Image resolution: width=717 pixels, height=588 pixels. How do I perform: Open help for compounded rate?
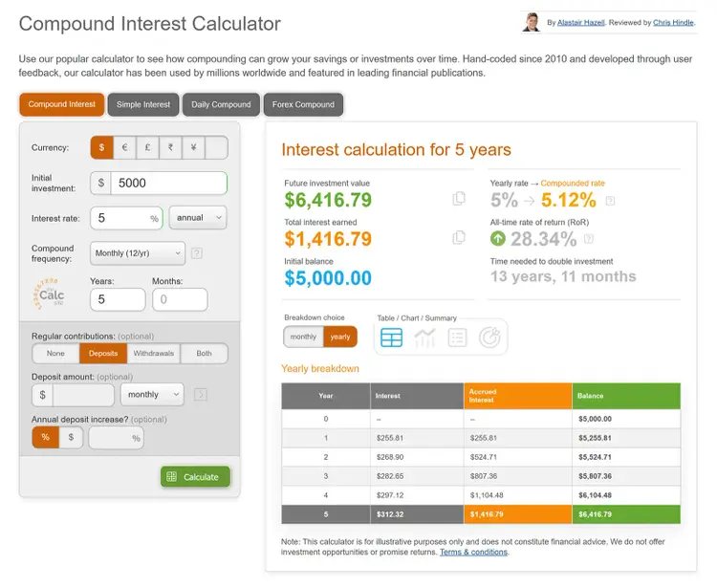pyautogui.click(x=610, y=201)
